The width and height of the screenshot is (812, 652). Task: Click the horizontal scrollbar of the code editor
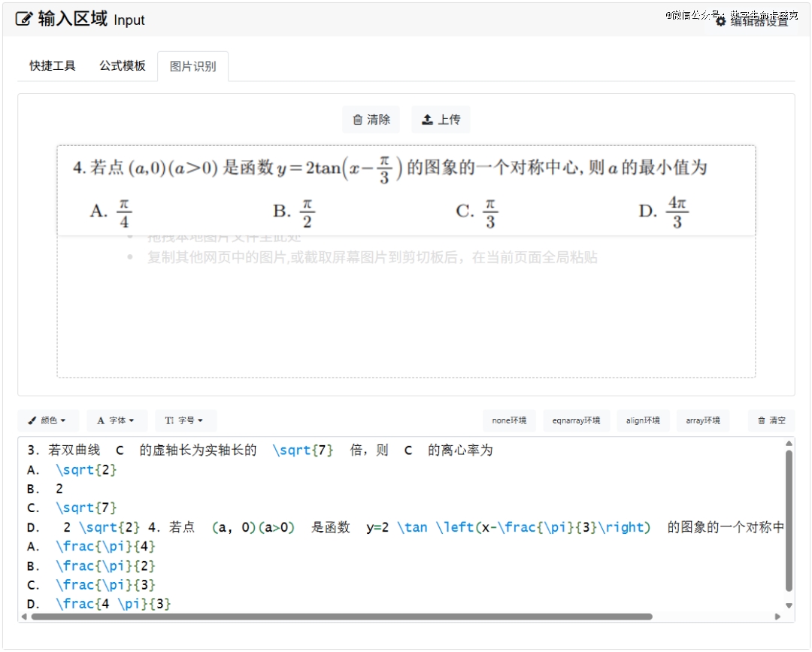[342, 617]
